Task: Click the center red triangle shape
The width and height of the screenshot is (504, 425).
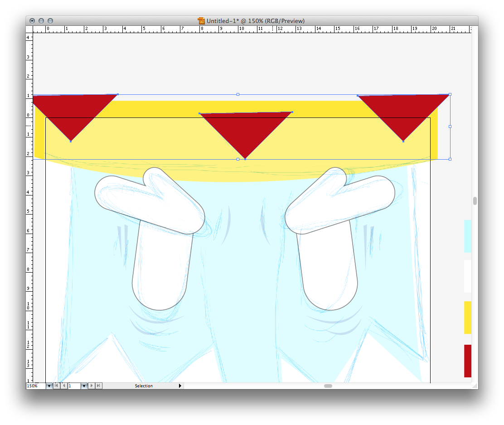Action: pyautogui.click(x=245, y=131)
